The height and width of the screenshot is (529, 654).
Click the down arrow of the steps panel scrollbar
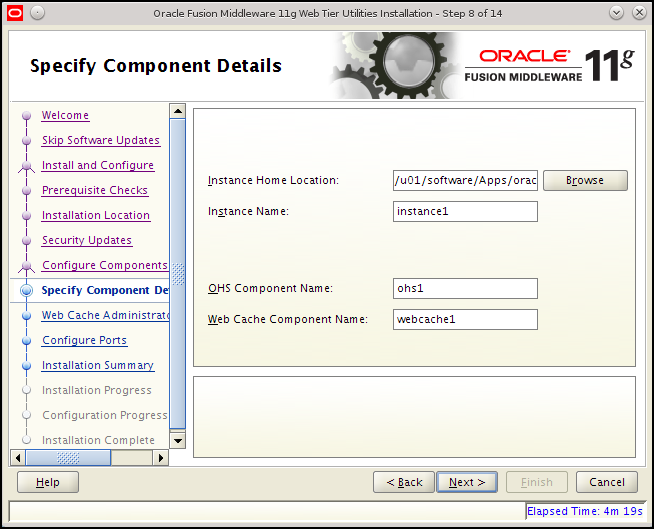[178, 440]
